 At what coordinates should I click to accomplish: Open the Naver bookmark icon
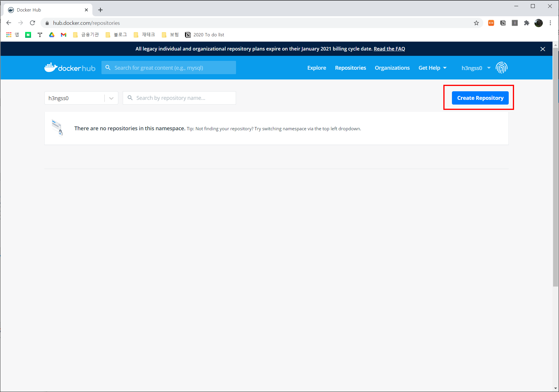[28, 35]
